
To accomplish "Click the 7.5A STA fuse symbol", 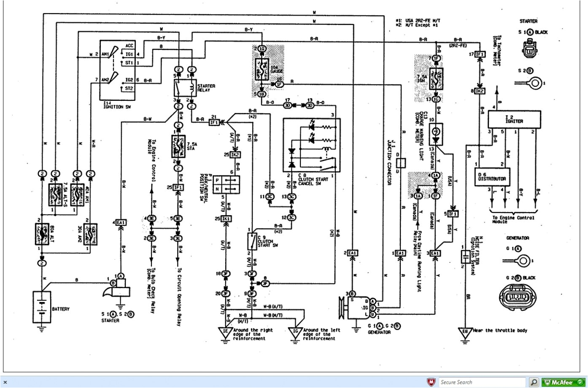I will coord(179,145).
